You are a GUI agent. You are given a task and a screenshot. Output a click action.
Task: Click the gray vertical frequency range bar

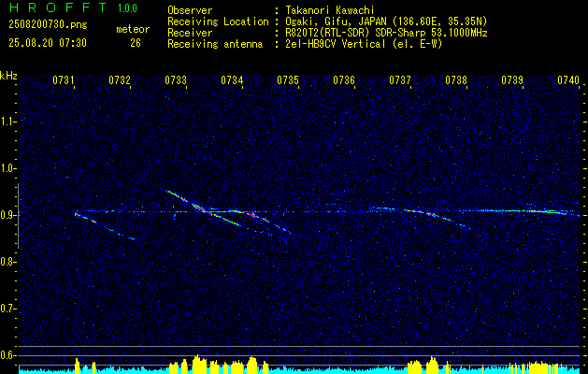[18, 216]
